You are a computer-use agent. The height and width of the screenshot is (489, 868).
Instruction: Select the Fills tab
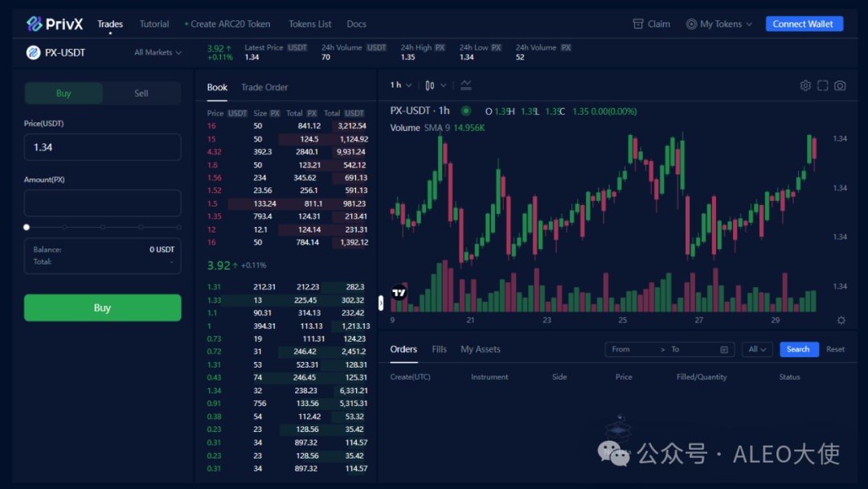tap(439, 349)
